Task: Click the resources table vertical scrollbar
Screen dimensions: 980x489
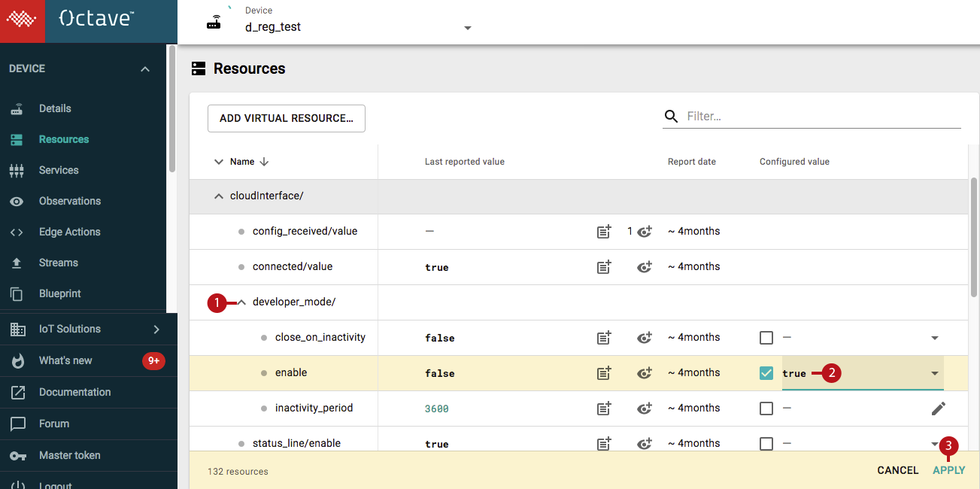Action: pos(974,237)
